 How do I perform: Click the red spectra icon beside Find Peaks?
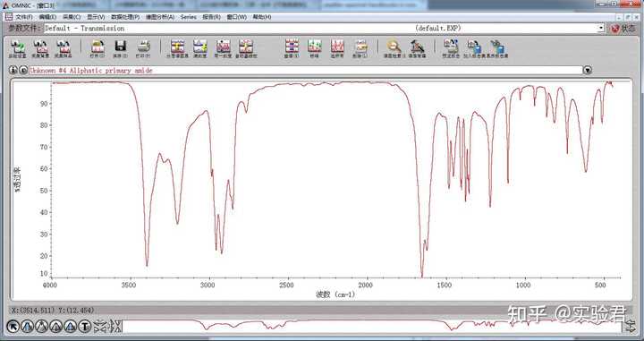(337, 48)
